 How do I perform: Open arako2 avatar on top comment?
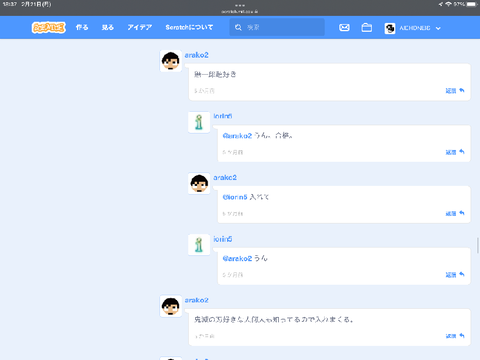(x=171, y=61)
